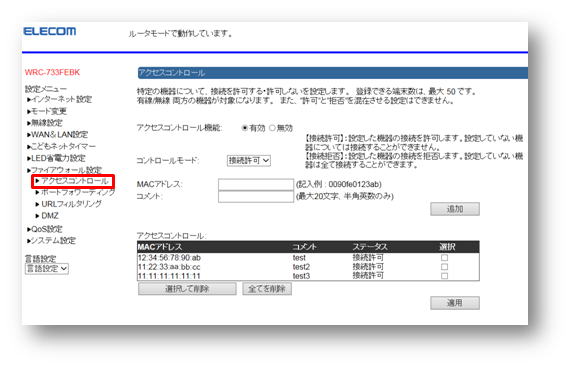Open QoS設定 menu item
Viewport: 570px width, 367px height.
(45, 229)
